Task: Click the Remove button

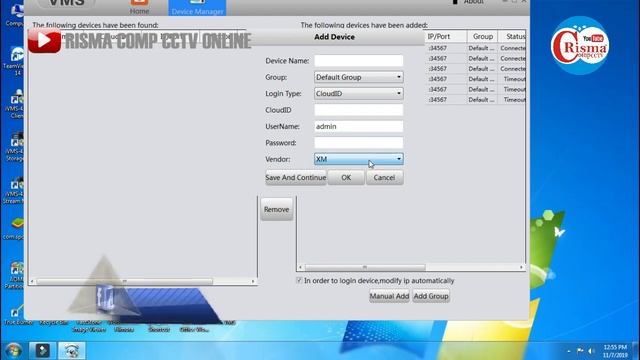Action: pos(276,209)
